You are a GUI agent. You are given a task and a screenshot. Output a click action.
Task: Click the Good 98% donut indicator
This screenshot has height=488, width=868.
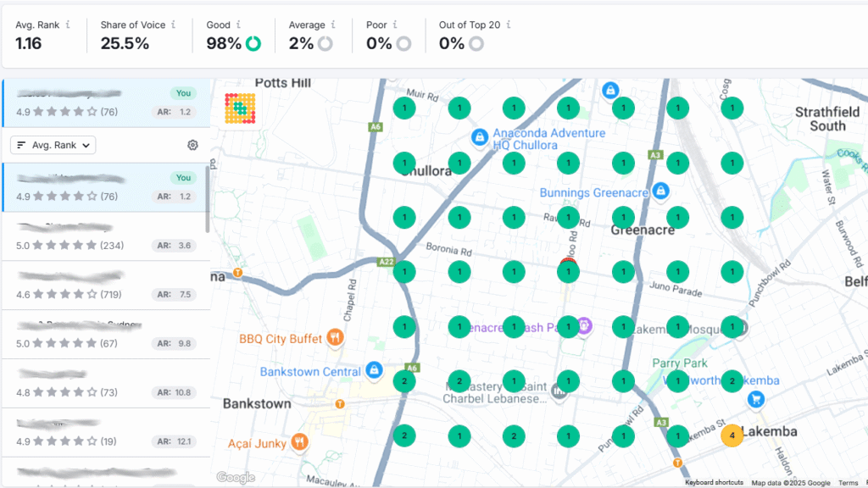[253, 43]
